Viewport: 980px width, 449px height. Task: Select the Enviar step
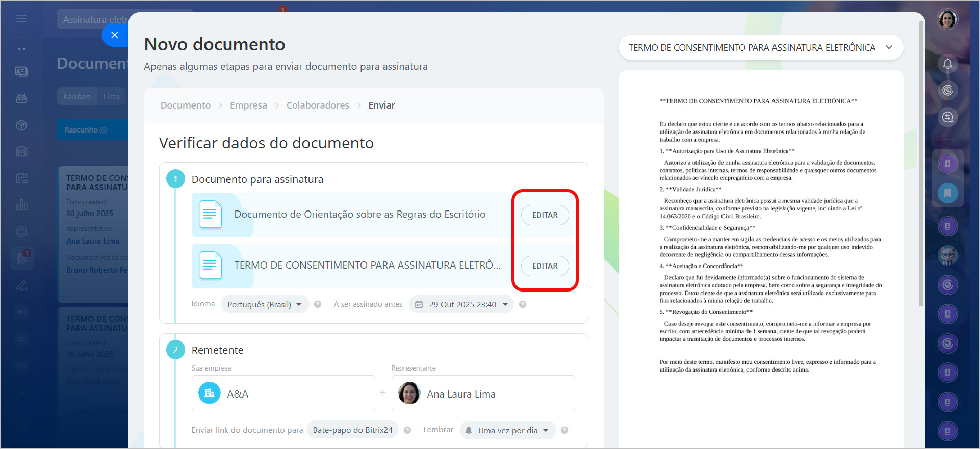(381, 105)
